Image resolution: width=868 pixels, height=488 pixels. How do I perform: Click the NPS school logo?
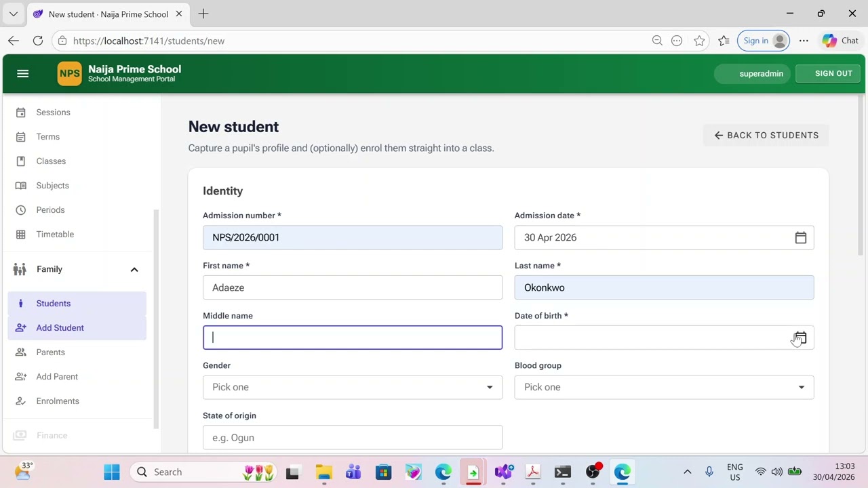(x=69, y=74)
